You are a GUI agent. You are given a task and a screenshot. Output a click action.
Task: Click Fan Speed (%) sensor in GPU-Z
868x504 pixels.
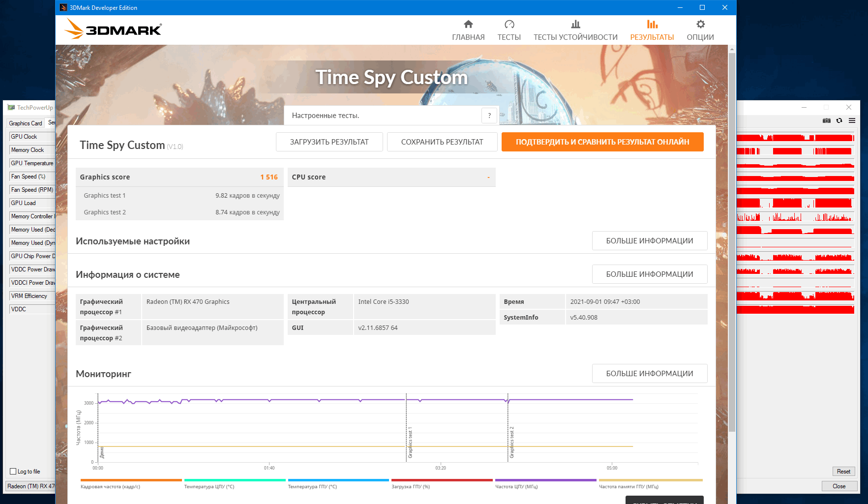point(32,177)
